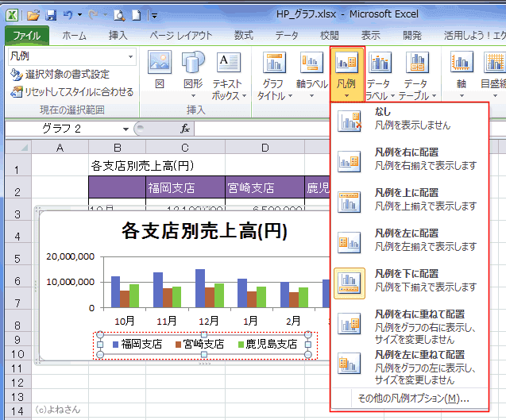
Task: Open the ファイル tab
Action: 27,35
